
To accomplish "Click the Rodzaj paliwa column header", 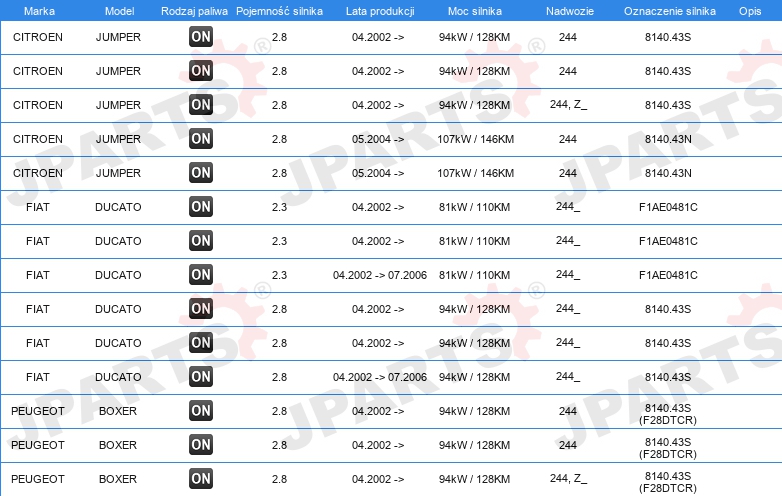I will coord(195,11).
